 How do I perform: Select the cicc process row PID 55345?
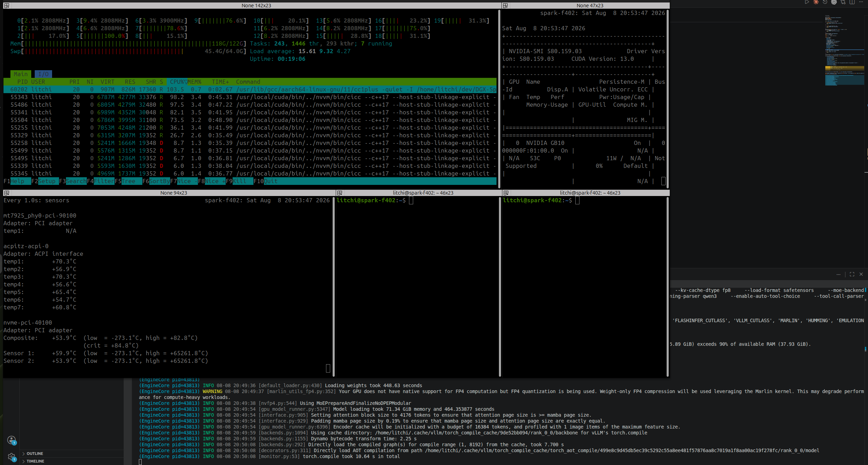250,173
